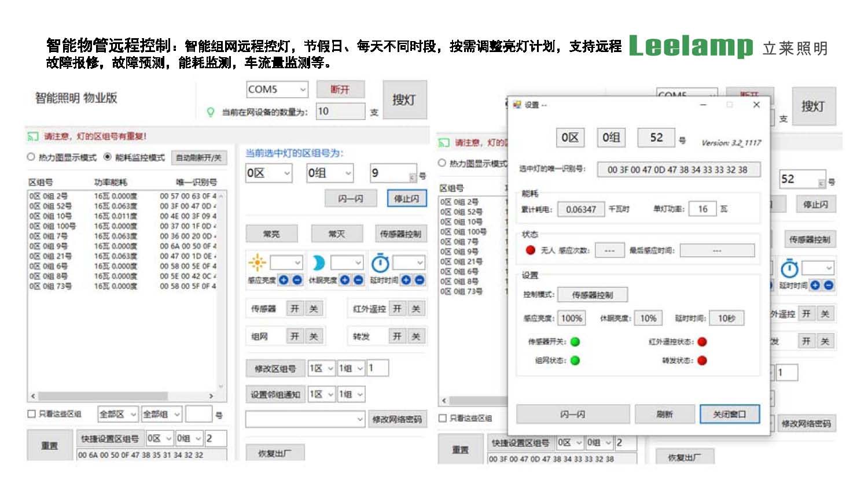
Task: Click the 刷新 button in settings dialog
Action: click(x=664, y=414)
